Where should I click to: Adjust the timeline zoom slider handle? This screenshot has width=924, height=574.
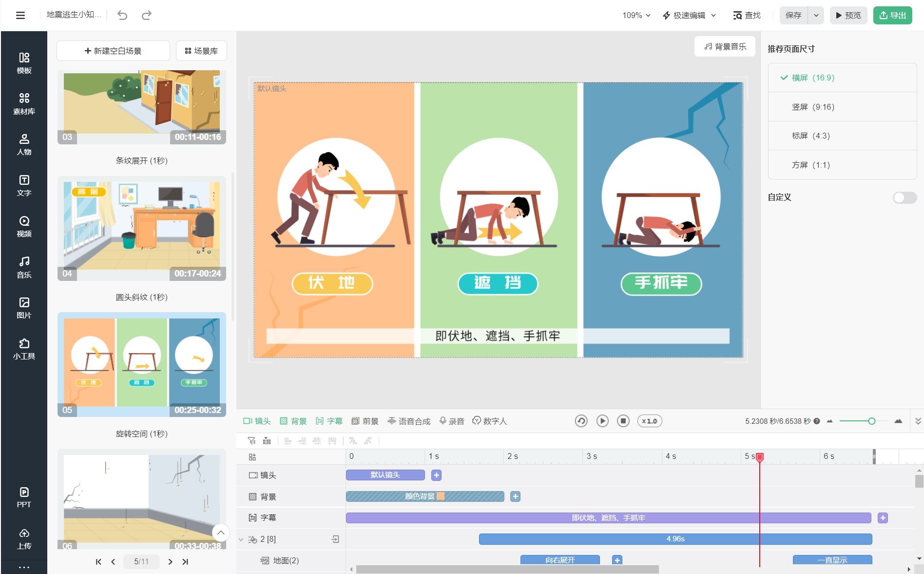click(871, 421)
